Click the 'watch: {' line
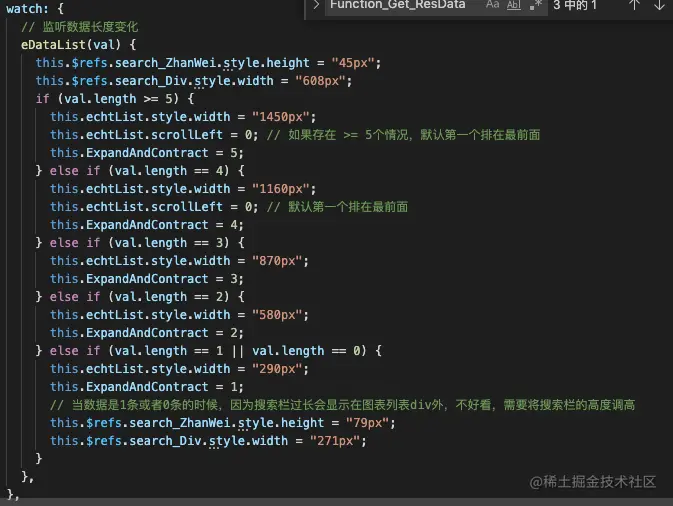Screen dimensions: 673x506 35,9
